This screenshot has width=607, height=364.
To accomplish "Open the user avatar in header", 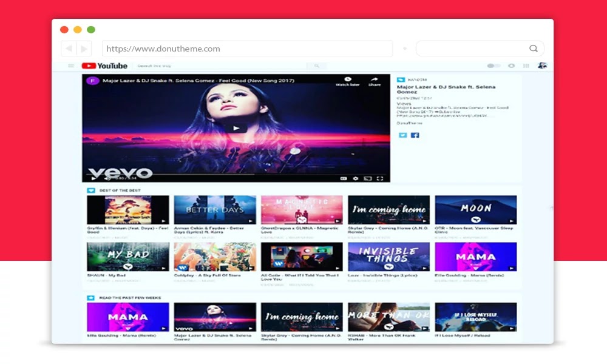I will tap(542, 66).
